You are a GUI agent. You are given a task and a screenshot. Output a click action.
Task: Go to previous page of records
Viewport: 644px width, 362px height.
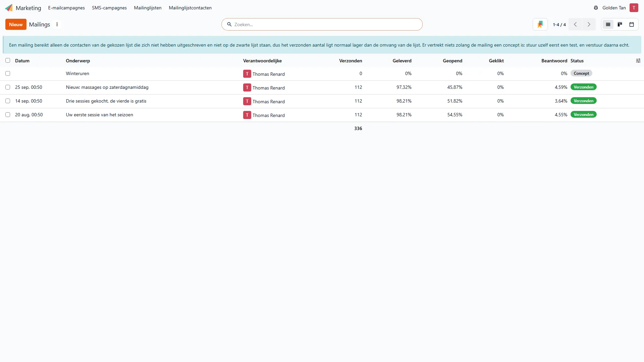(x=575, y=24)
